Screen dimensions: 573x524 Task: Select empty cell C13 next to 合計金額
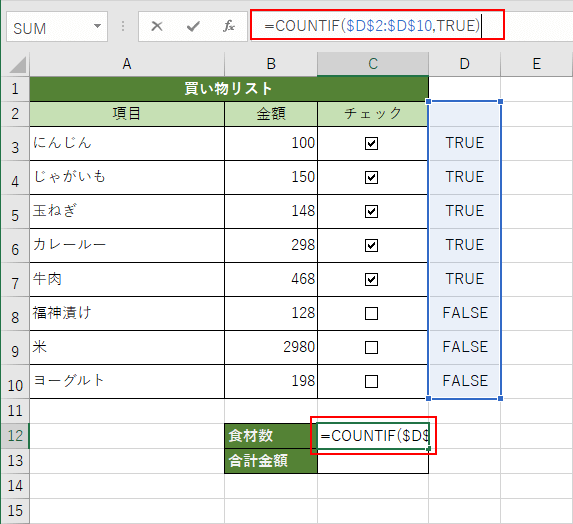(x=373, y=461)
